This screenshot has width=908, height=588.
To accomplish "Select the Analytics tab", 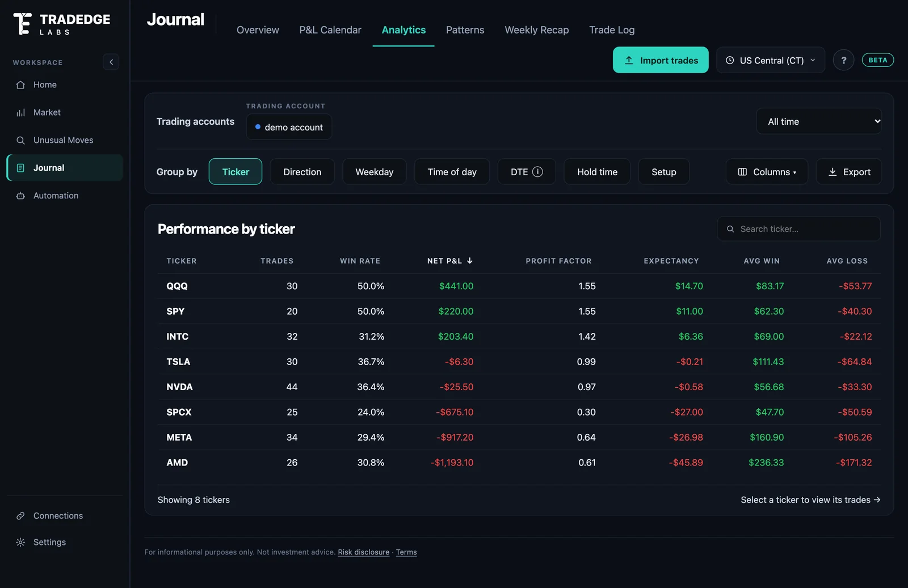I will (x=403, y=30).
